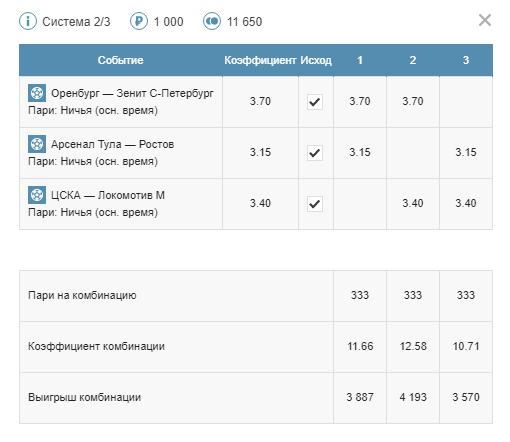The image size is (510, 442).
Task: Select the 11 650 winnings value
Action: click(244, 22)
